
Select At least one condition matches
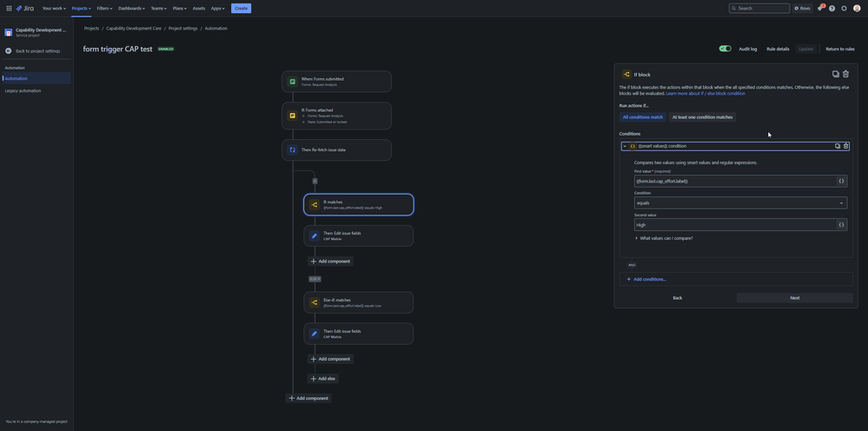pyautogui.click(x=703, y=117)
